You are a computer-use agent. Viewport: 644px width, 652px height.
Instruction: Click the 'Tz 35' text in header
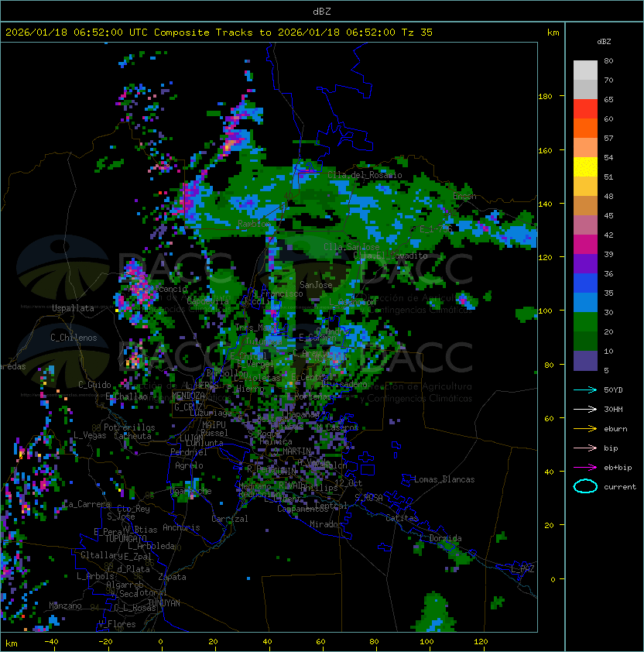tap(416, 33)
